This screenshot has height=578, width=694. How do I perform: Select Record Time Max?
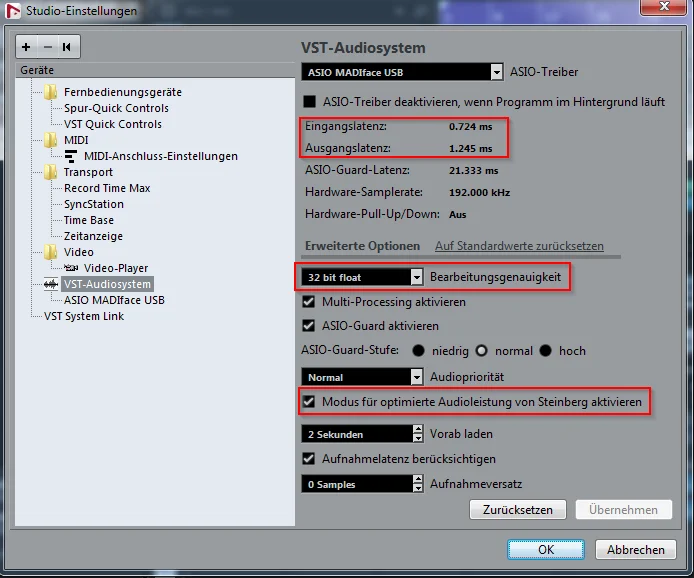pos(107,188)
